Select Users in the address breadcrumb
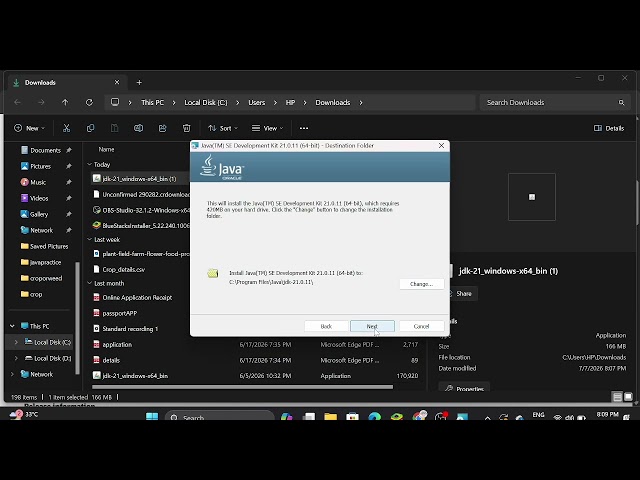 [x=257, y=102]
